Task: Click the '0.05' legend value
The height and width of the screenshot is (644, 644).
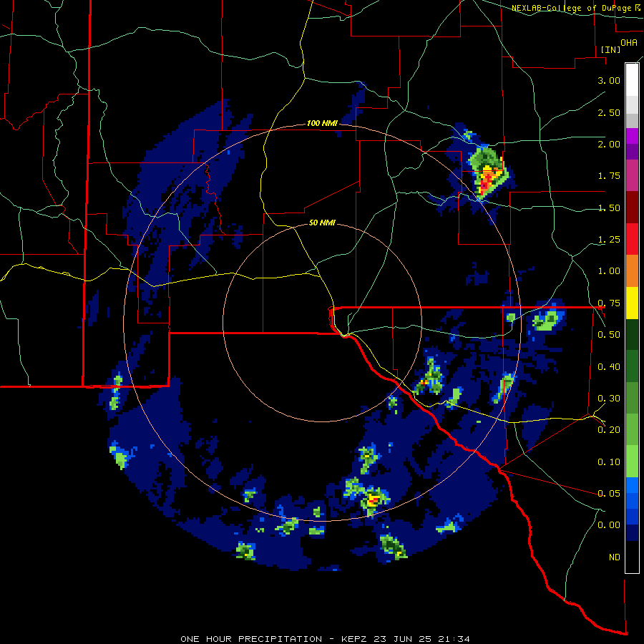Action: coord(609,493)
